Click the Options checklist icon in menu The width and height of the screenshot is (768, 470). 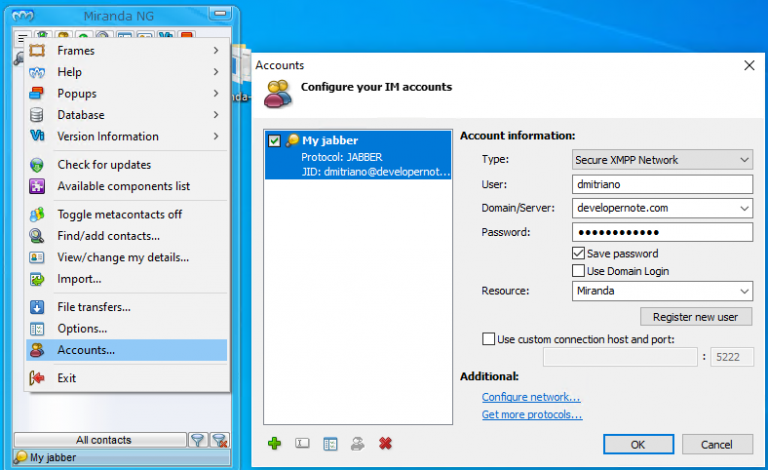[x=37, y=329]
